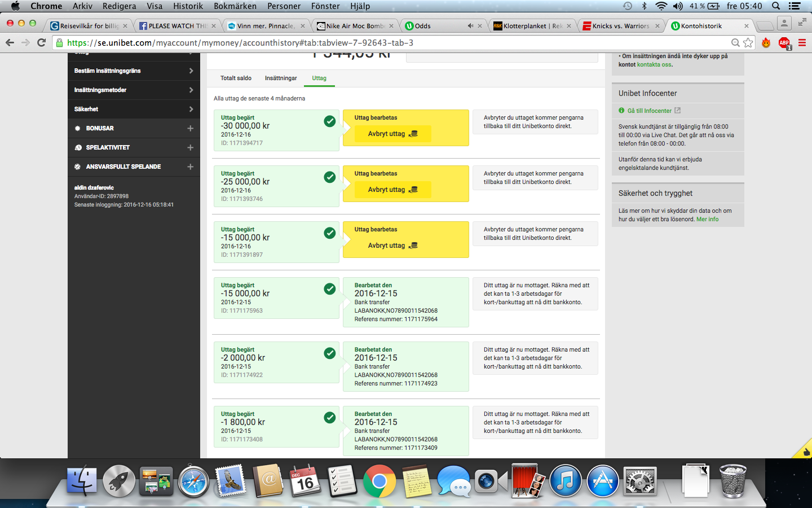Select the withdrawal ID 1171175963 text
Viewport: 812px width, 508px height.
click(x=242, y=310)
